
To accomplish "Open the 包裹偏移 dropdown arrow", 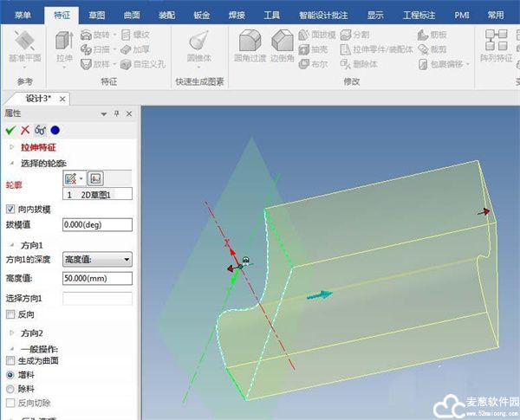I will click(x=468, y=64).
